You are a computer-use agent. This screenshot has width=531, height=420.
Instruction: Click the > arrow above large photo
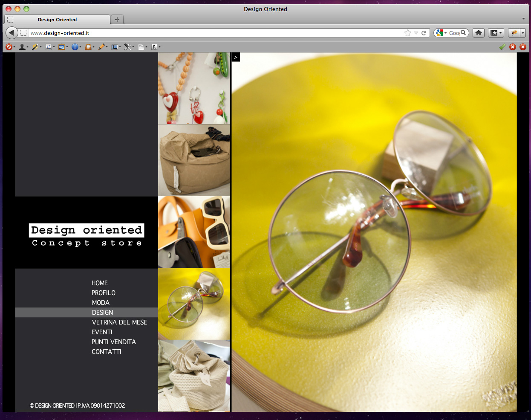tap(236, 57)
